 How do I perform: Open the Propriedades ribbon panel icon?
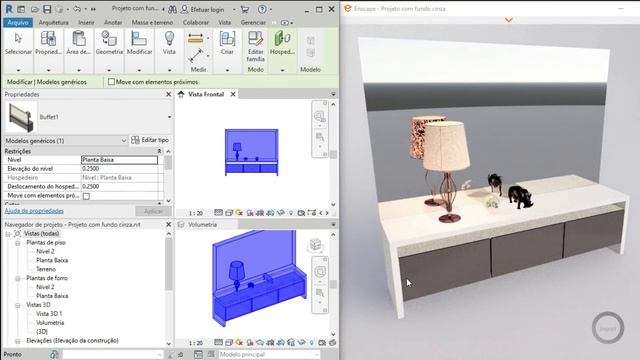pos(48,39)
